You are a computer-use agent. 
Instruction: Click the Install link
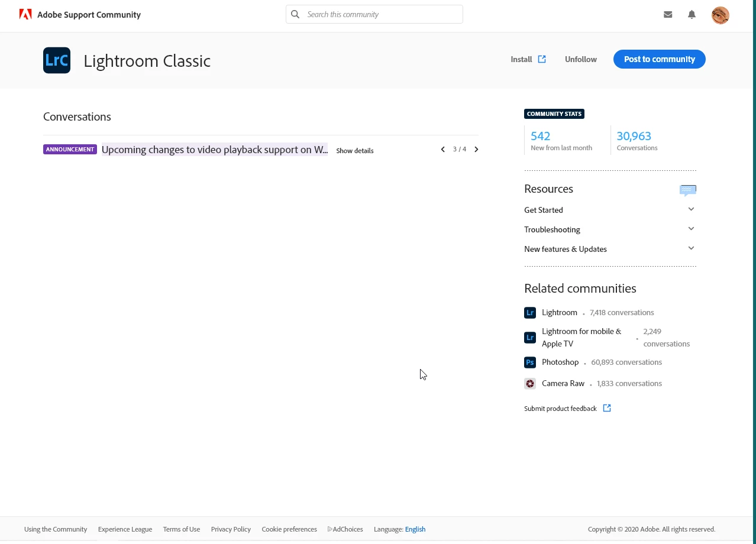(x=521, y=59)
